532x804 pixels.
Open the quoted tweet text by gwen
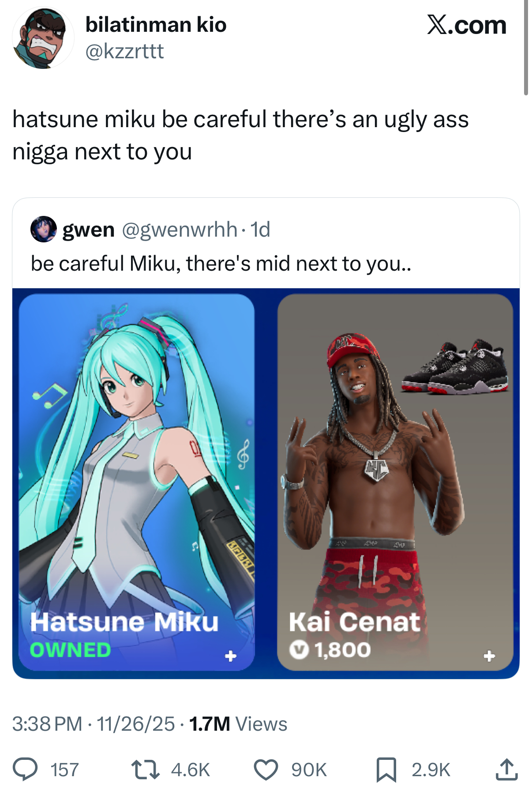point(221,264)
